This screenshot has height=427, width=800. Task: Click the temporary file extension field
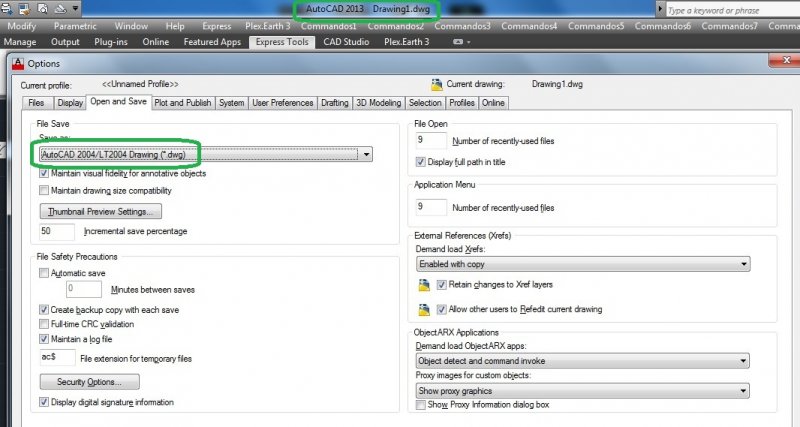(x=57, y=358)
